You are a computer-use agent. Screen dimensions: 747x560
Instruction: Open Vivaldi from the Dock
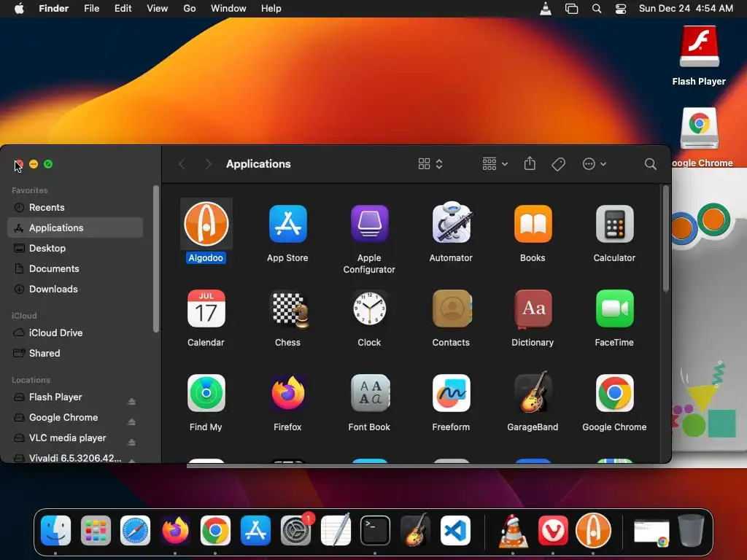(553, 531)
